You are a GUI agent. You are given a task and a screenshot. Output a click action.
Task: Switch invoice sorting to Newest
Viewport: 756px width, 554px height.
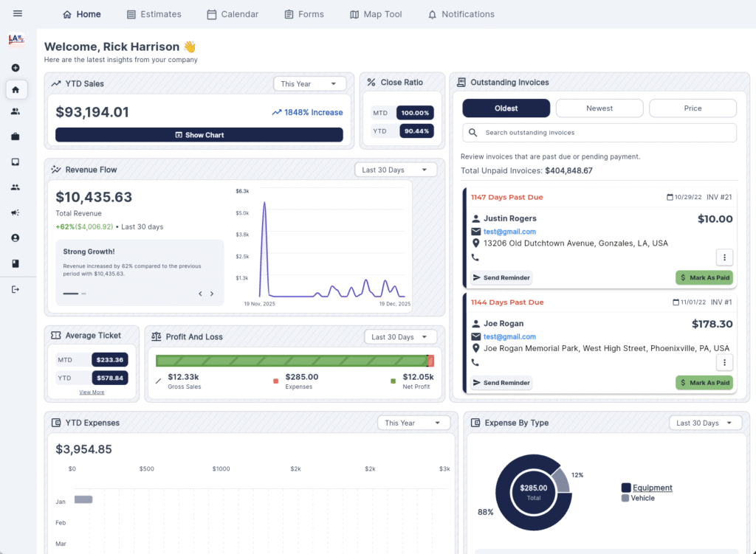click(599, 108)
